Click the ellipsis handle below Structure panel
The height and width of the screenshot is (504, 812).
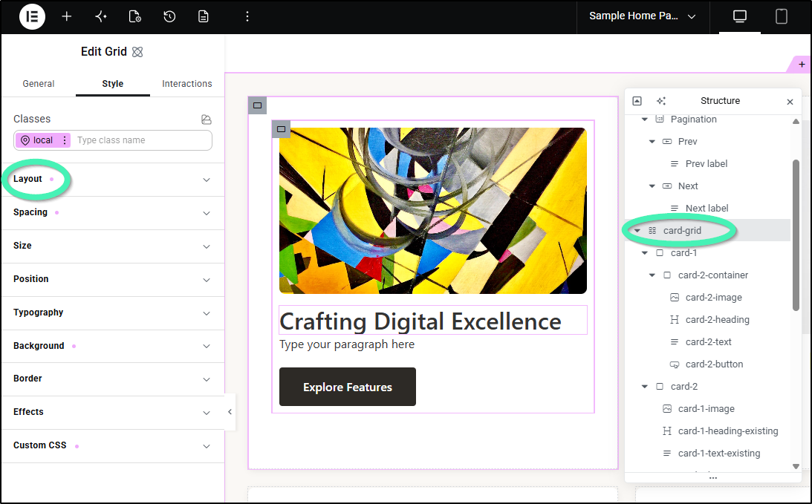713,478
